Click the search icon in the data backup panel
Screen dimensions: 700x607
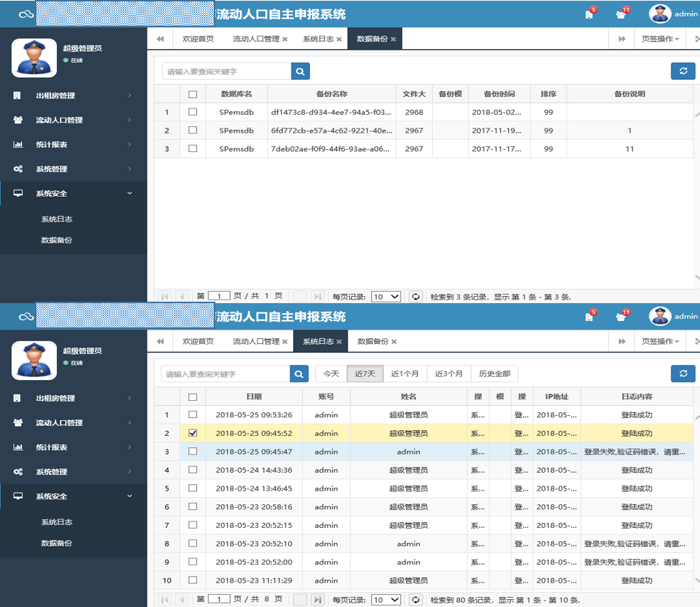point(300,71)
